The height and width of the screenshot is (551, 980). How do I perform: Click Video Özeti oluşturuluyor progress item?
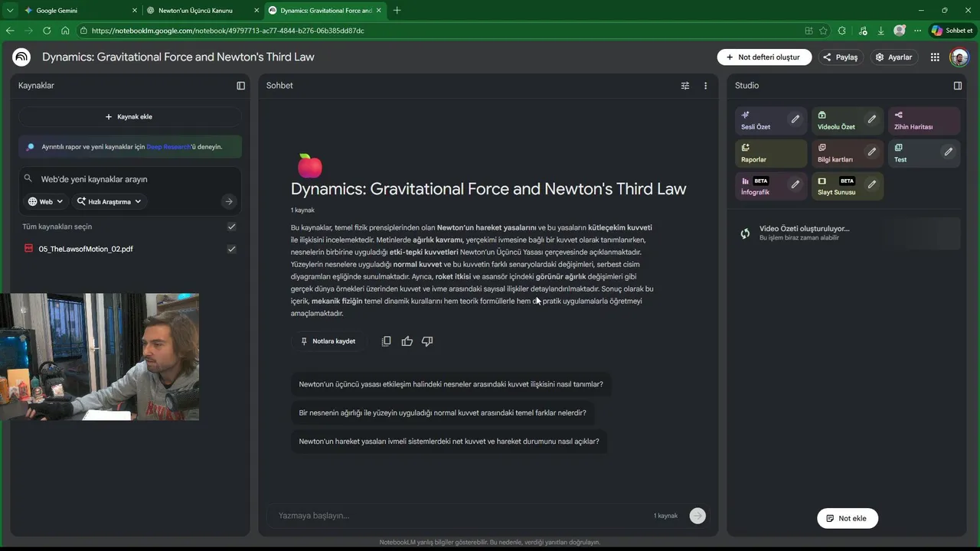click(847, 233)
